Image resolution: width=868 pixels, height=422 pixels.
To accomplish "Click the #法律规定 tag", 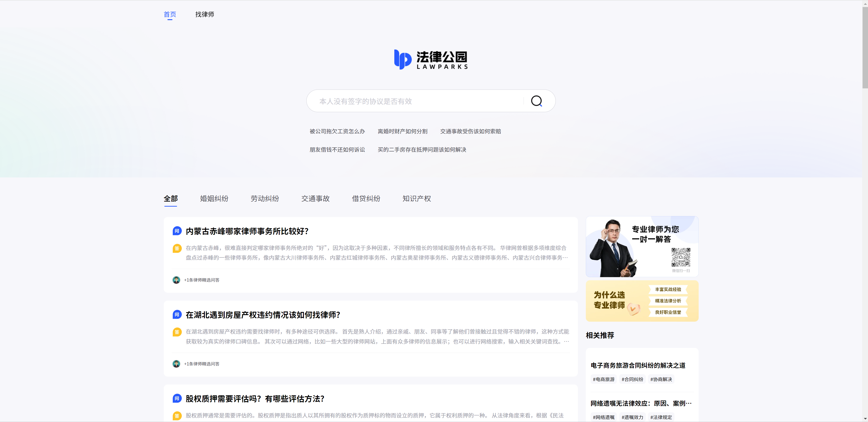I will pos(661,417).
